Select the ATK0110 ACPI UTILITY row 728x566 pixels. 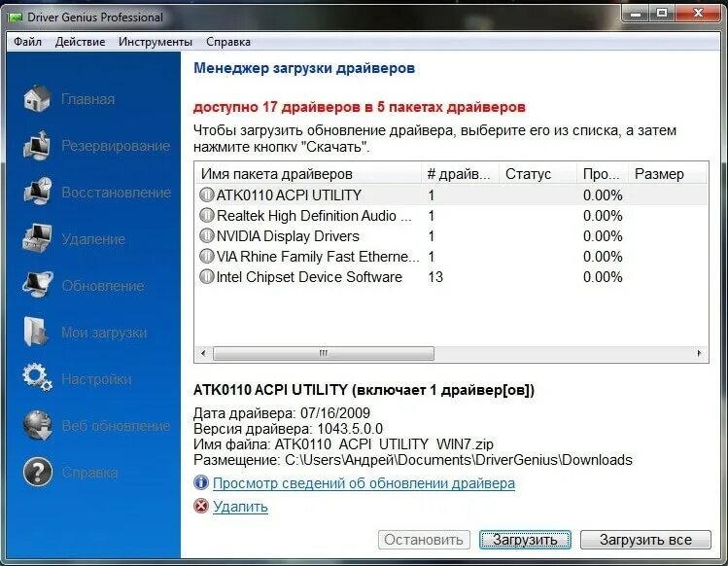[452, 195]
